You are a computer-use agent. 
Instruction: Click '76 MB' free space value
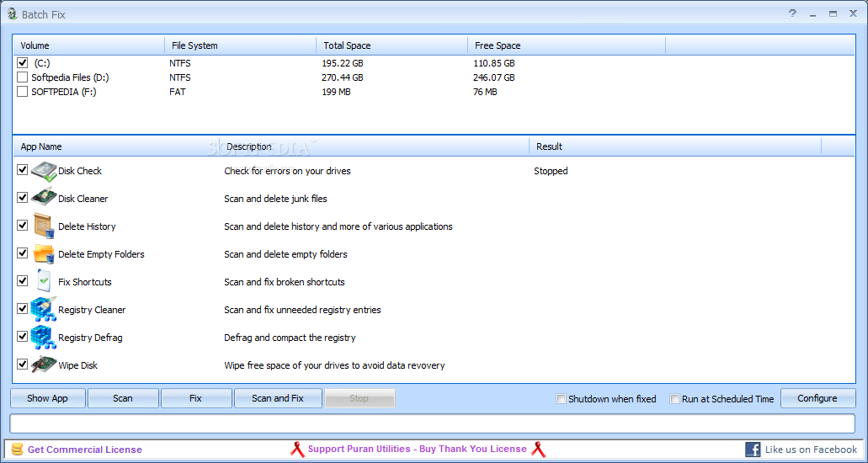point(485,92)
